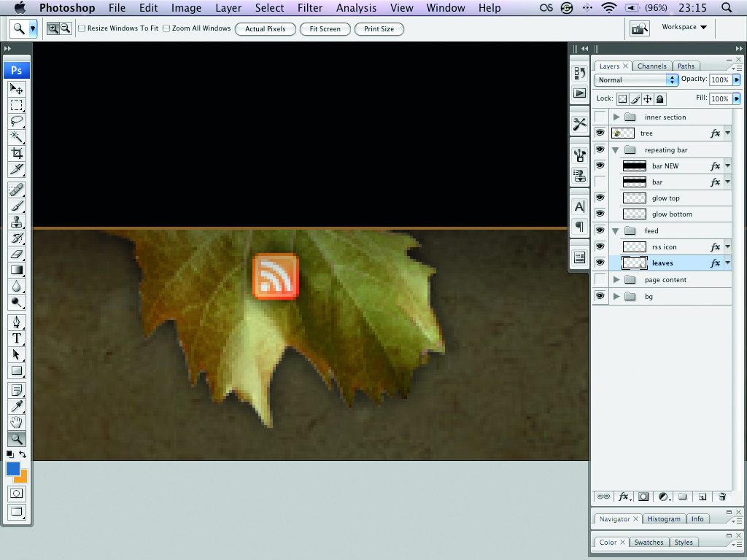Select the Notes tool
The height and width of the screenshot is (560, 747).
point(17,391)
